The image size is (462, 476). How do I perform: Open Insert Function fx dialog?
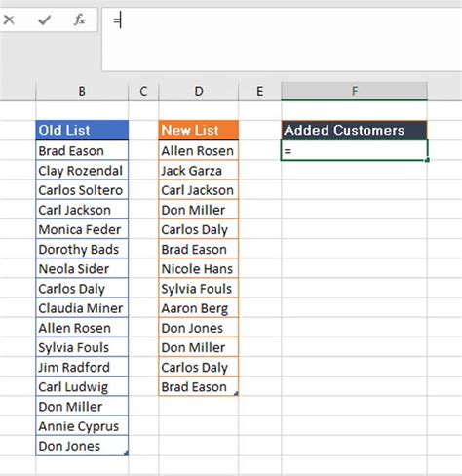coord(79,20)
